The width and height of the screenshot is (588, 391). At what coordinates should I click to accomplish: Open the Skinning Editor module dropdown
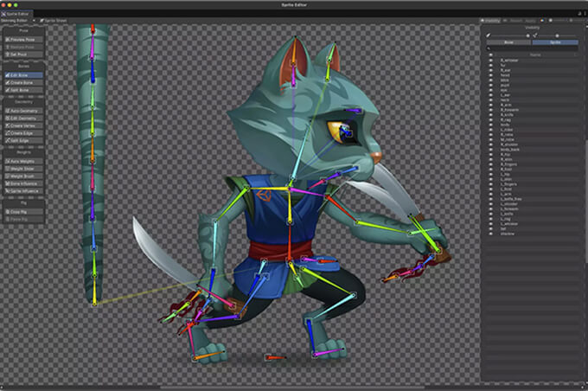17,19
